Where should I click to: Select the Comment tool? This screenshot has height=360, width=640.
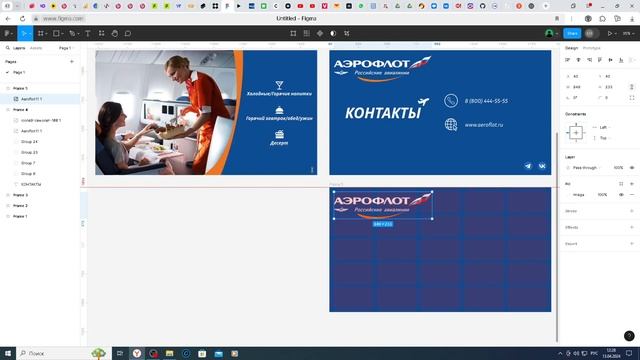click(x=128, y=33)
